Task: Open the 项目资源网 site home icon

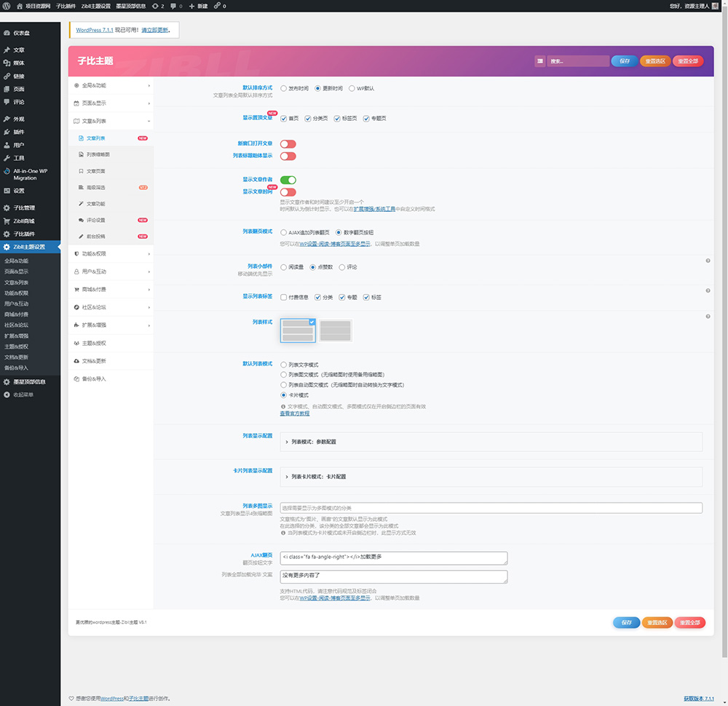Action: click(20, 6)
